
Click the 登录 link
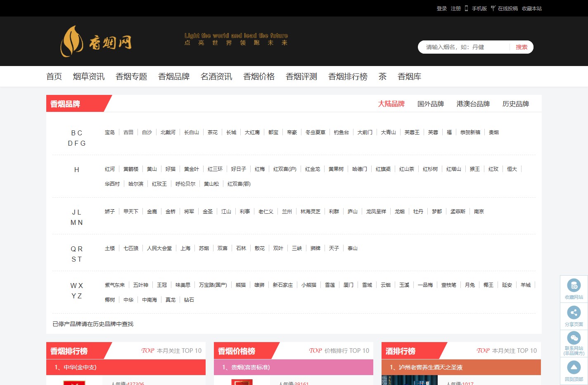tap(442, 8)
